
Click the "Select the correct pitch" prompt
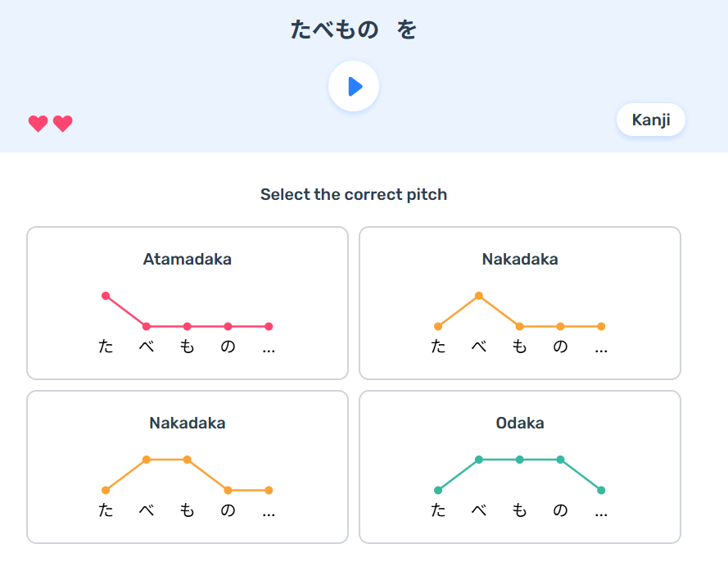tap(354, 195)
